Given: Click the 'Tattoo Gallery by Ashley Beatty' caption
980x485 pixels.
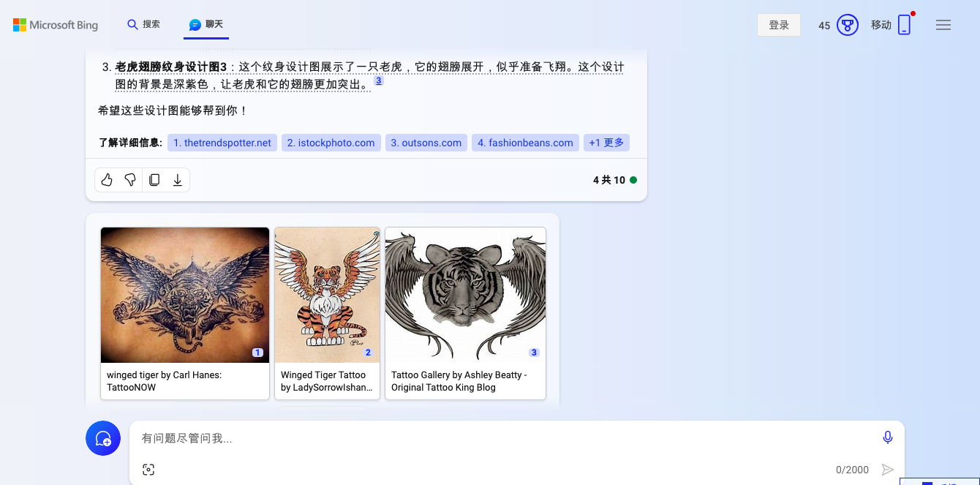Looking at the screenshot, I should [x=459, y=381].
